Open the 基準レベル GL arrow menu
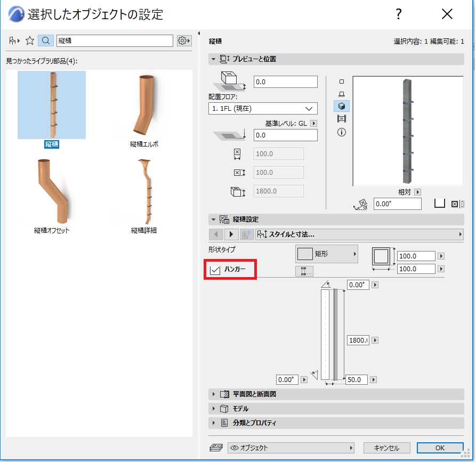476x462 pixels. click(314, 123)
